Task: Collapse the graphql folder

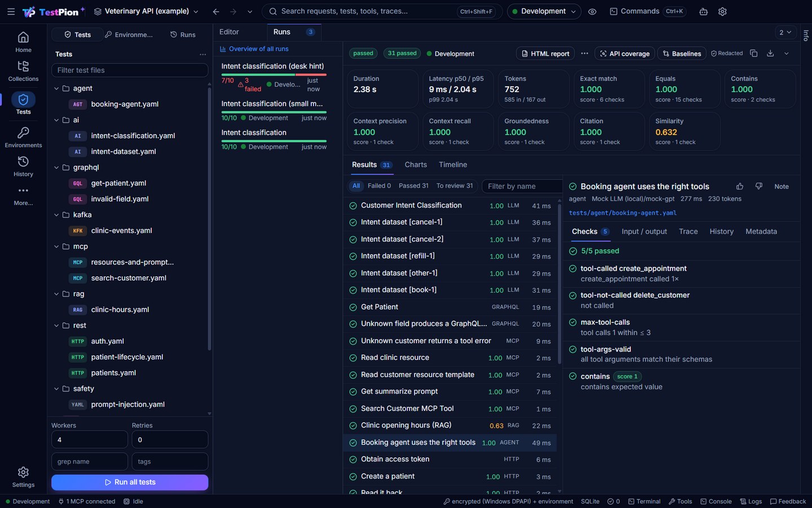Action: (x=56, y=168)
